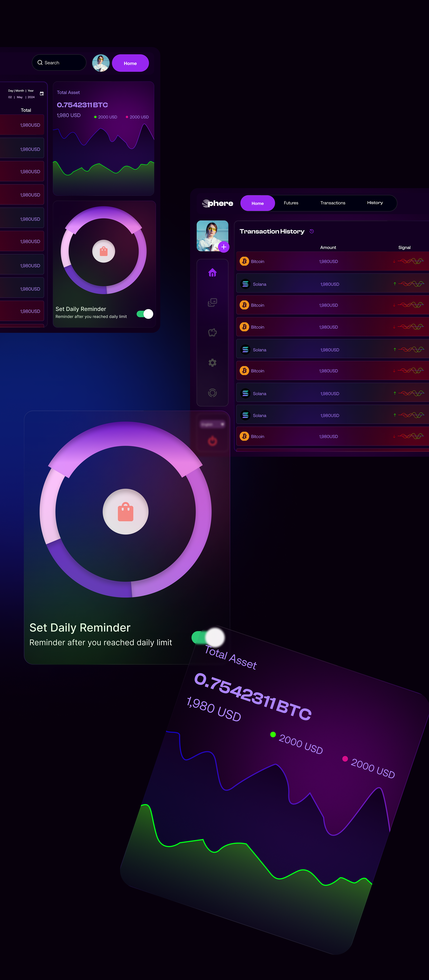Click the red power logout icon
Viewport: 429px width, 980px height.
click(212, 441)
